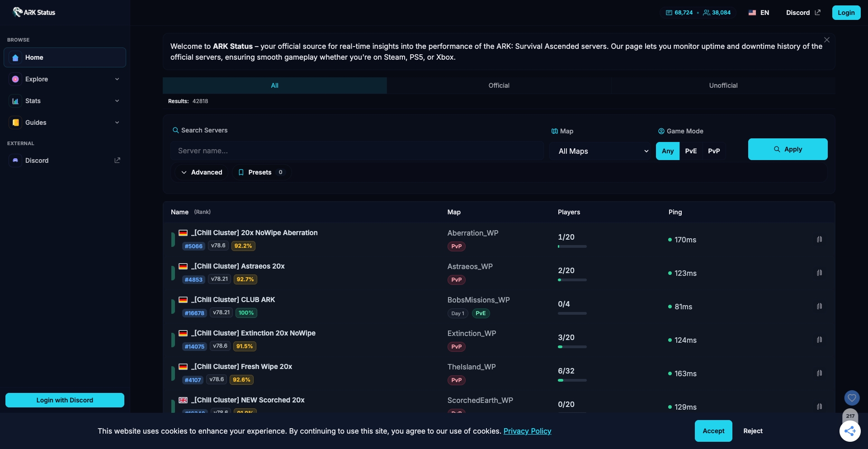Screen dimensions: 868x449
Task: Select the Home sidebar icon
Action: 15,57
